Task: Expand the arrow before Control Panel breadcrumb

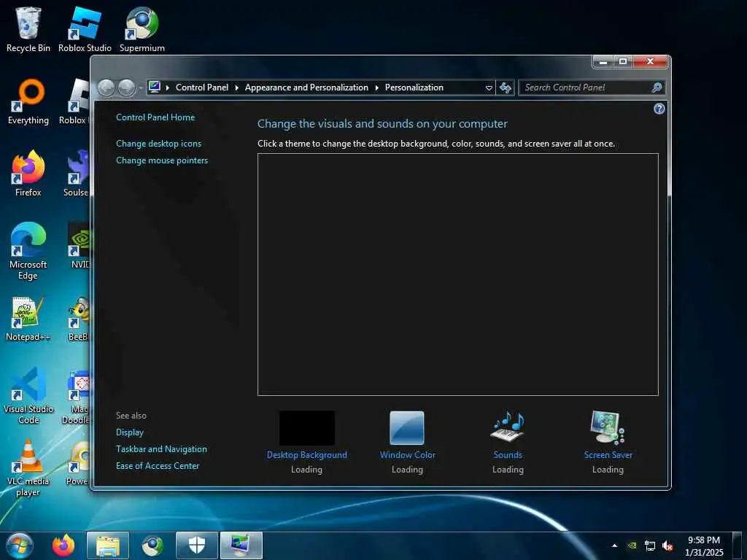Action: point(168,87)
